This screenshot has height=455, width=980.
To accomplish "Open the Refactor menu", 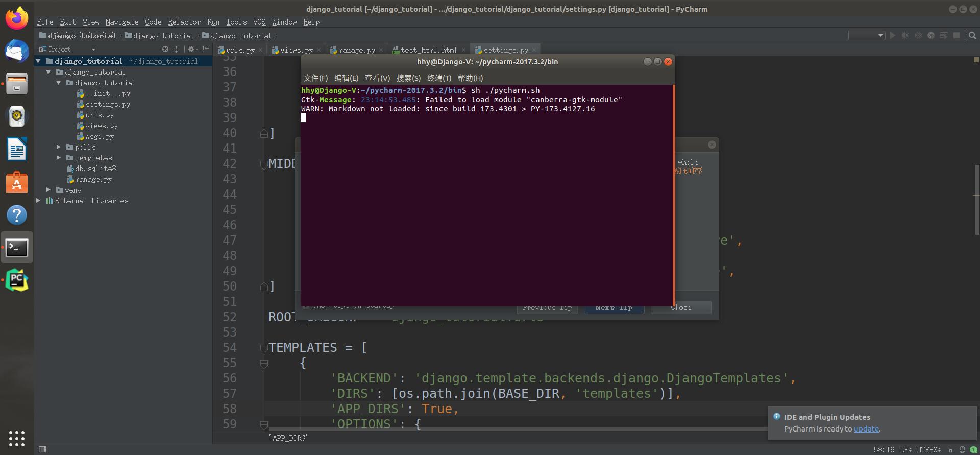I will [x=184, y=22].
